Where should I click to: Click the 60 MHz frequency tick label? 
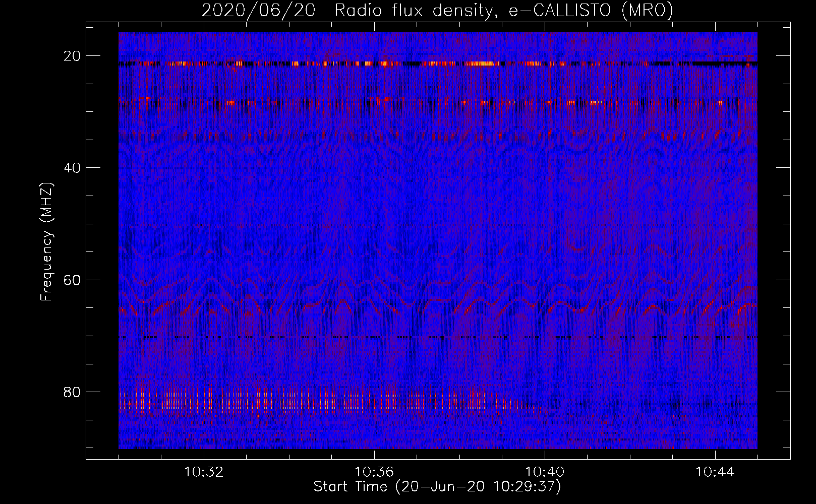pyautogui.click(x=72, y=280)
